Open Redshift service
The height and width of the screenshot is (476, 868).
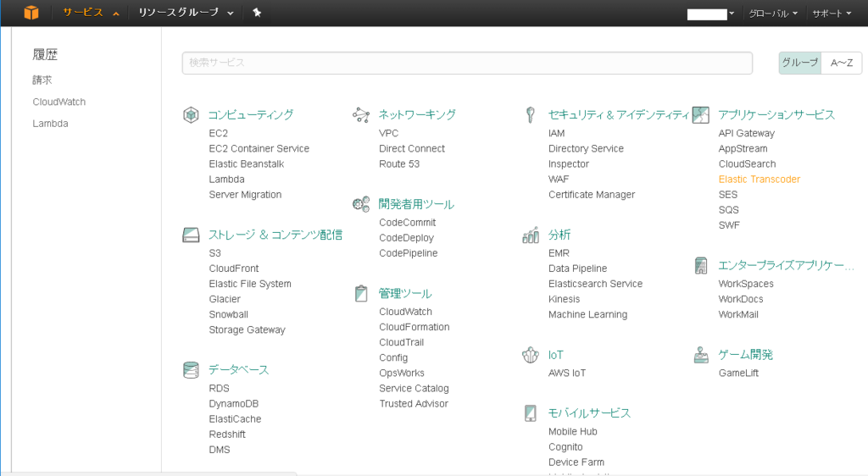pyautogui.click(x=227, y=434)
